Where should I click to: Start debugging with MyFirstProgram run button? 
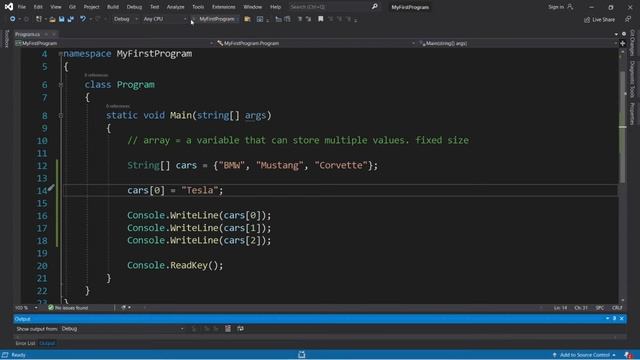pos(214,19)
